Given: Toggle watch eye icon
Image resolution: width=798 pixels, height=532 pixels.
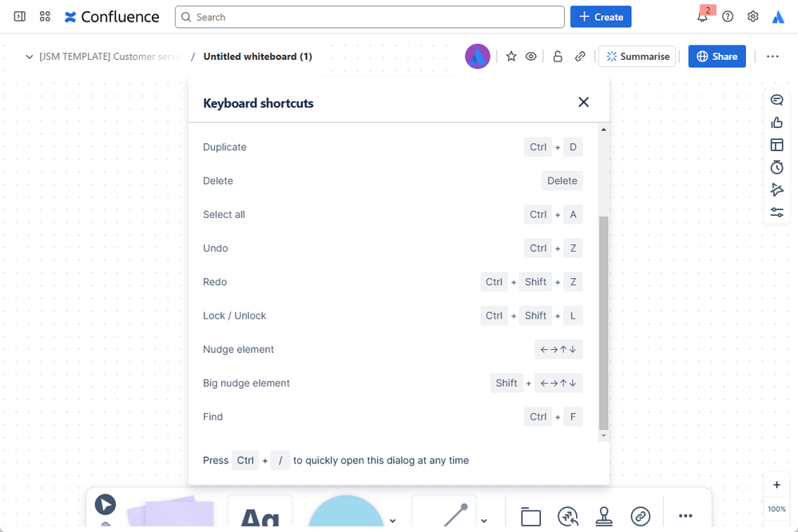Looking at the screenshot, I should pos(531,57).
